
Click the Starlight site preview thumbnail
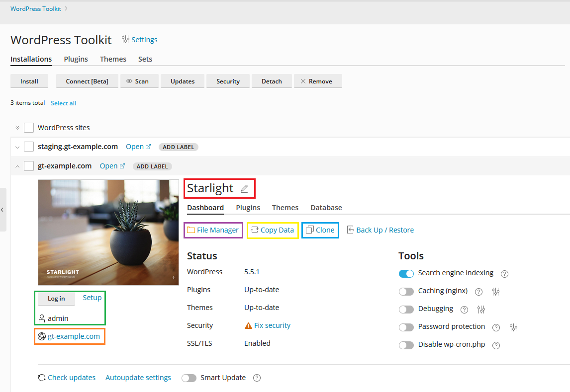pyautogui.click(x=108, y=233)
